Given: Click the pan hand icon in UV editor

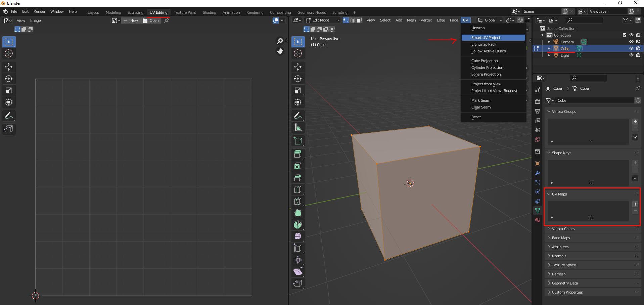Looking at the screenshot, I should [280, 51].
